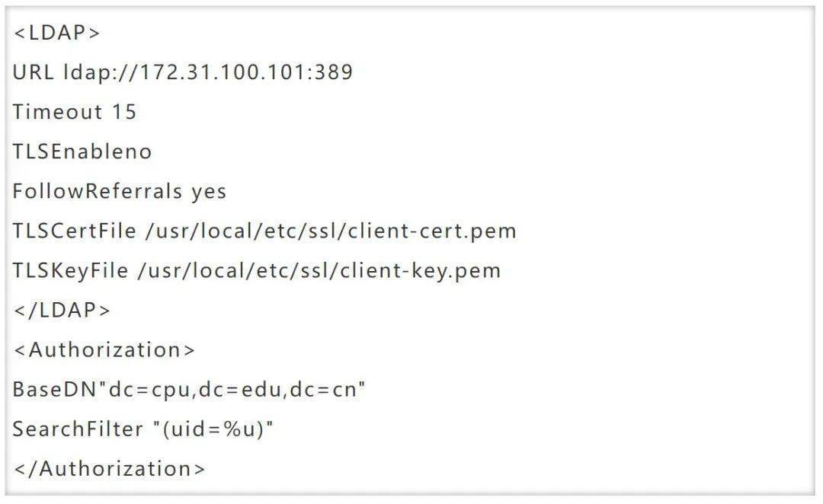The image size is (823, 504).
Task: Click the word TLSKeyFile
Action: (x=70, y=272)
